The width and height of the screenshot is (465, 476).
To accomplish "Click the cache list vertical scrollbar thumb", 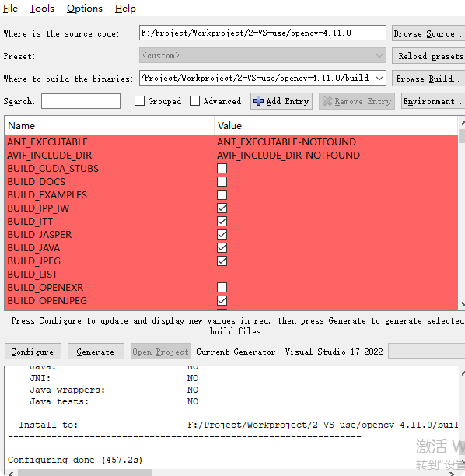I will (x=462, y=135).
